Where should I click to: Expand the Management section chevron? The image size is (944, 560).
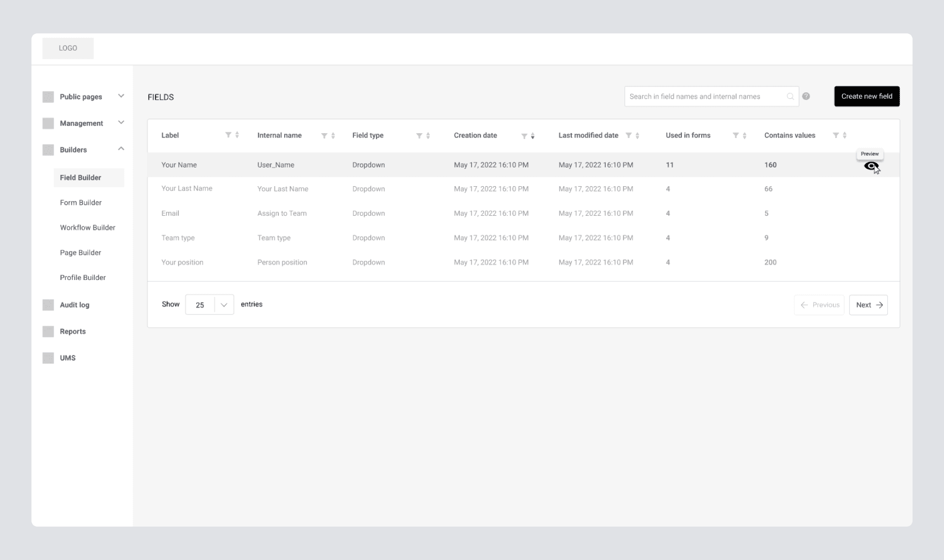coord(121,123)
